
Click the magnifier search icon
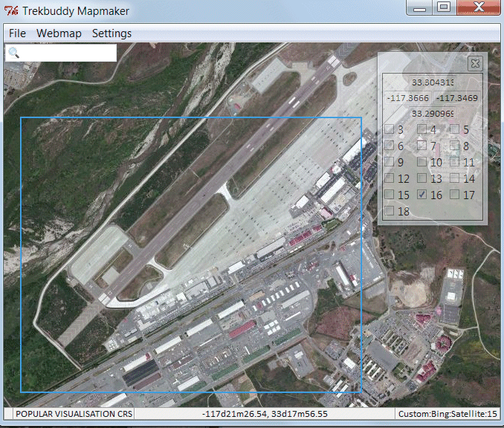(x=13, y=53)
